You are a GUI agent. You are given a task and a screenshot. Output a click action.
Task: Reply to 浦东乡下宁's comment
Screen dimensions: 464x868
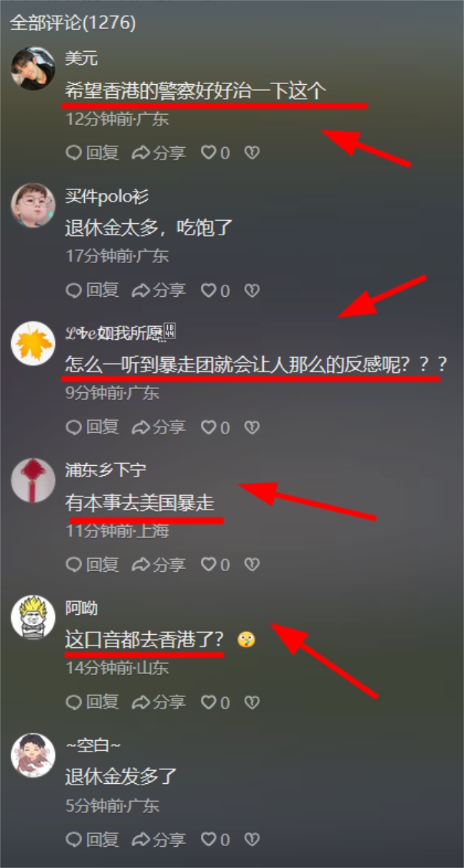point(93,565)
